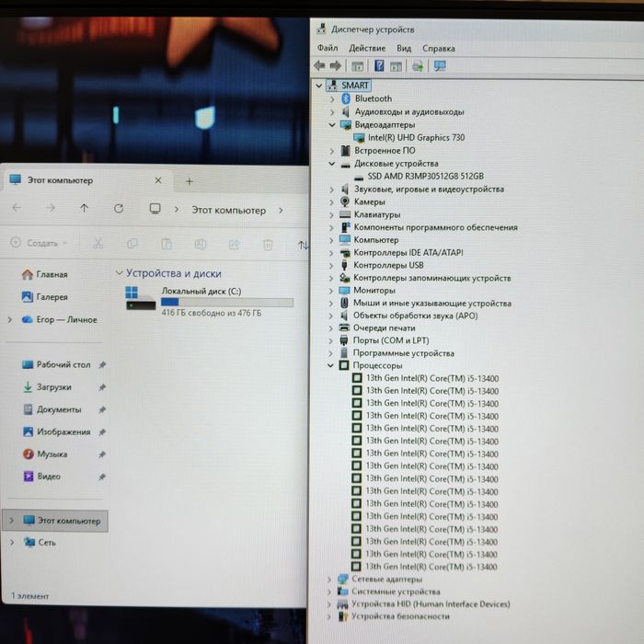The width and height of the screenshot is (644, 644).
Task: Click the Delete trash icon in Explorer
Action: pyautogui.click(x=268, y=245)
